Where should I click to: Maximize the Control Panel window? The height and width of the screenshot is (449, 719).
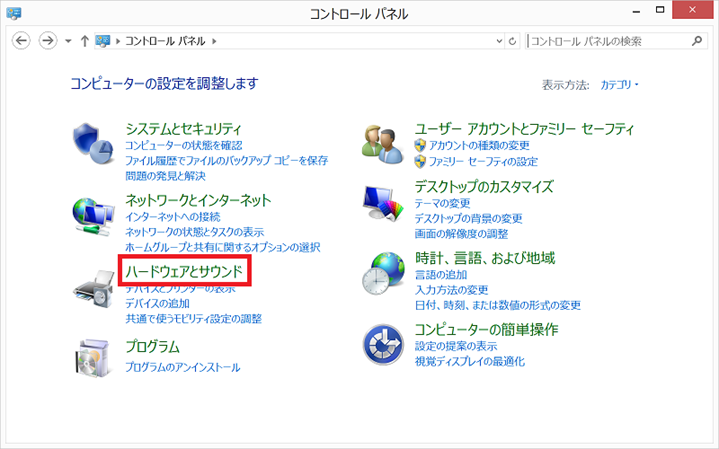(660, 10)
